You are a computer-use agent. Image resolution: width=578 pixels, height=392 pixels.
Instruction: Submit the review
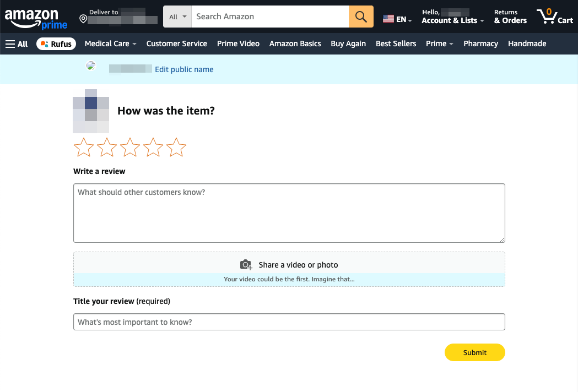click(474, 352)
